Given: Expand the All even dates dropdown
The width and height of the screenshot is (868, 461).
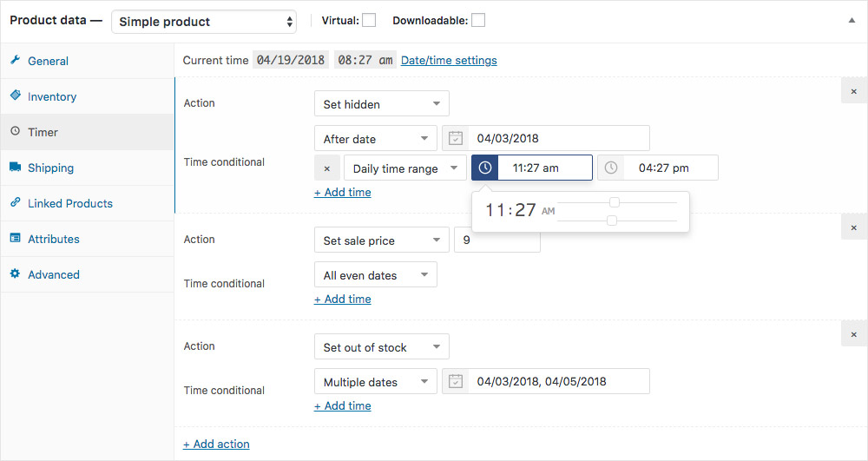Looking at the screenshot, I should point(375,275).
